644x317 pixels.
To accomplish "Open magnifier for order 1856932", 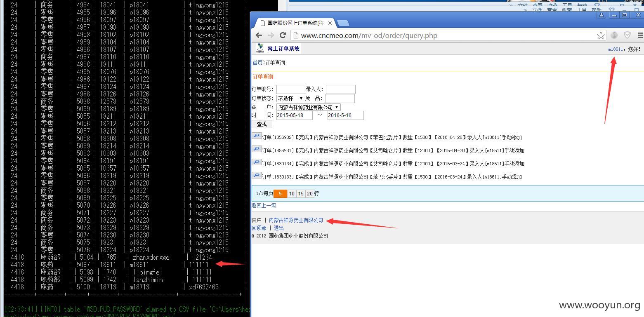I will tap(257, 136).
